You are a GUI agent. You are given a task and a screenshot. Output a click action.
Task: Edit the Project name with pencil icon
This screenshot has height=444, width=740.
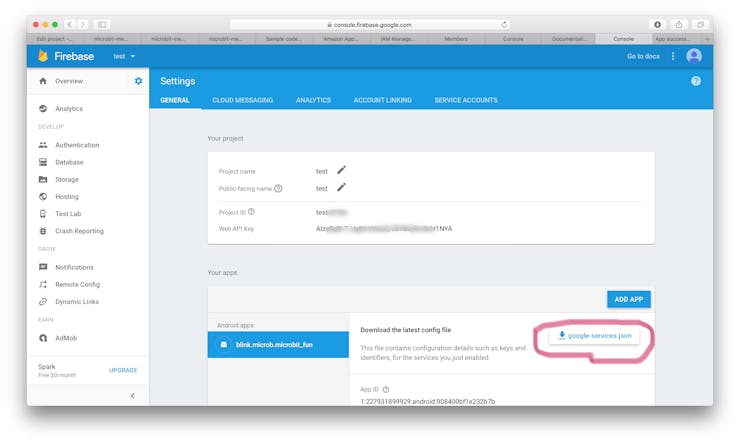(x=341, y=170)
